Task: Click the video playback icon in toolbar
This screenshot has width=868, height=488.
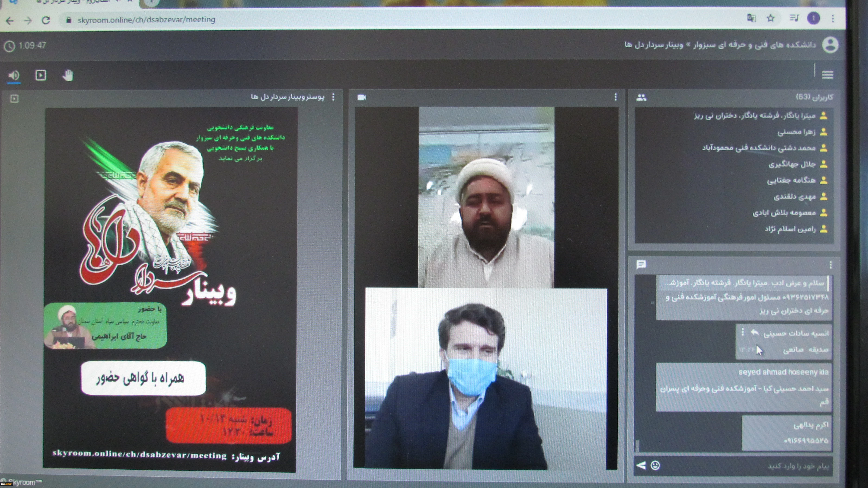Action: [41, 75]
